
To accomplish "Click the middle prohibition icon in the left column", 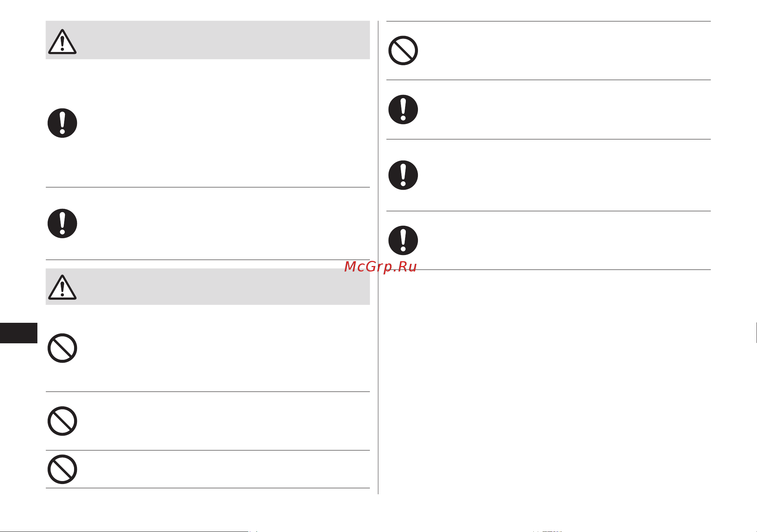I will [x=62, y=421].
